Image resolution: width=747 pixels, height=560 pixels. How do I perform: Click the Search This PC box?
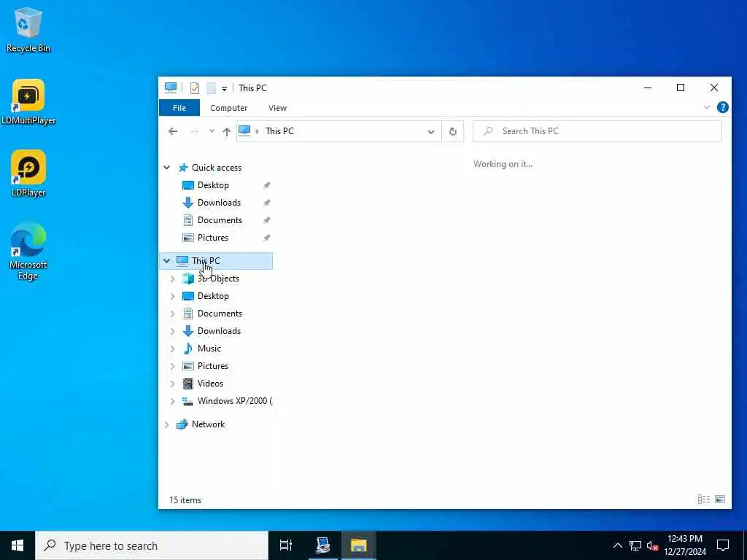[597, 131]
